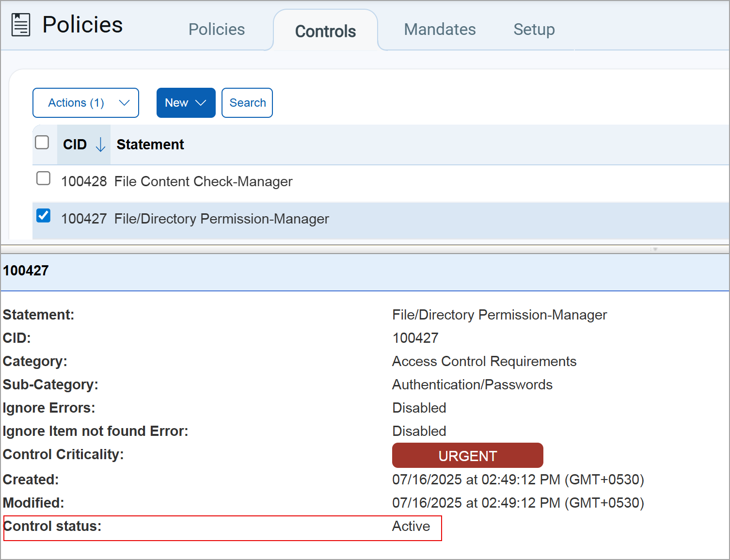Click the Ignore Errors Disabled value
Viewport: 730px width, 560px height.
[x=419, y=408]
